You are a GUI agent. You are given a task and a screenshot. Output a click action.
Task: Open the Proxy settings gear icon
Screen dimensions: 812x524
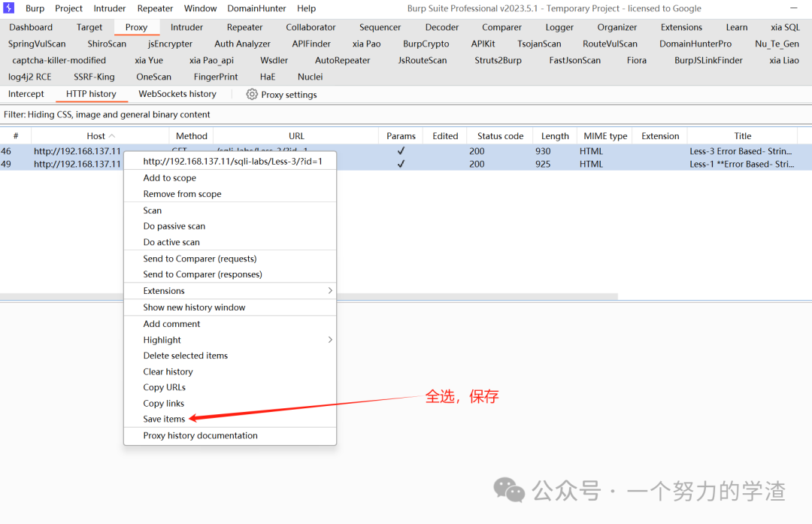pyautogui.click(x=252, y=94)
